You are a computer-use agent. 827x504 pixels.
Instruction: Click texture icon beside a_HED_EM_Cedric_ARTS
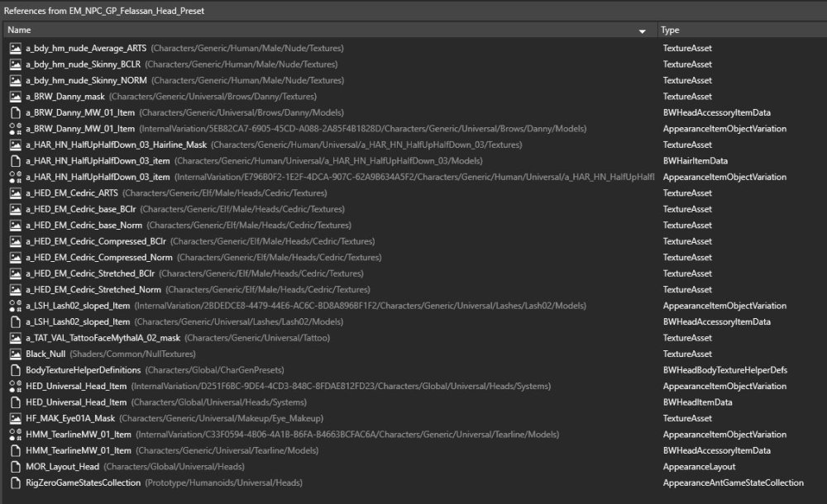click(15, 193)
